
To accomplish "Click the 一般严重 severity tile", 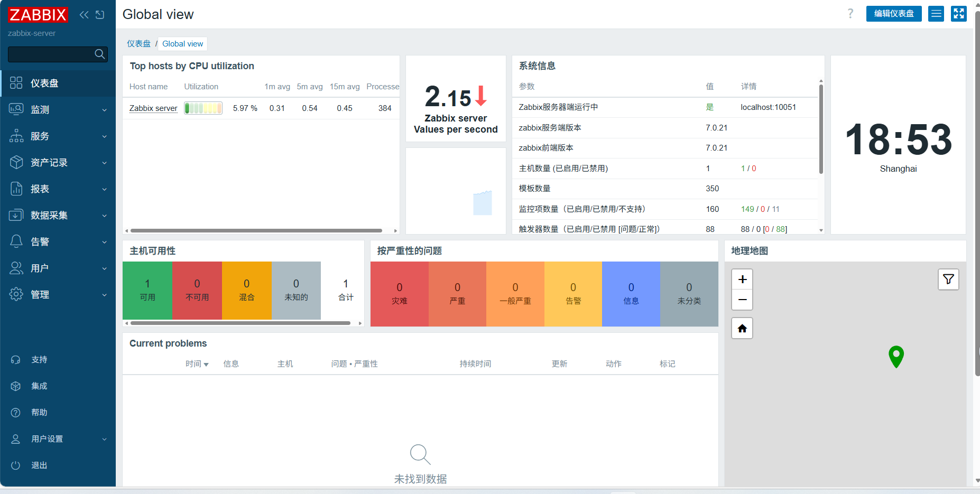I will point(515,294).
